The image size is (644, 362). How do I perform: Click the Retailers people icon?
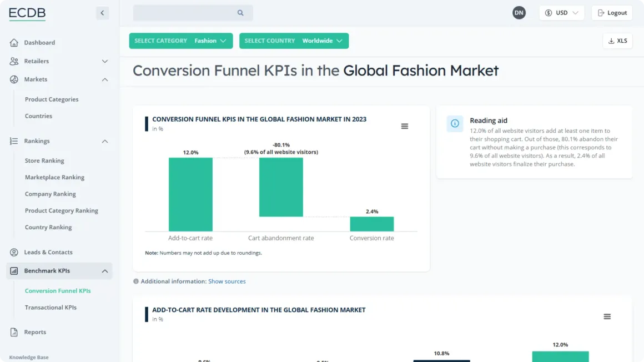click(14, 61)
